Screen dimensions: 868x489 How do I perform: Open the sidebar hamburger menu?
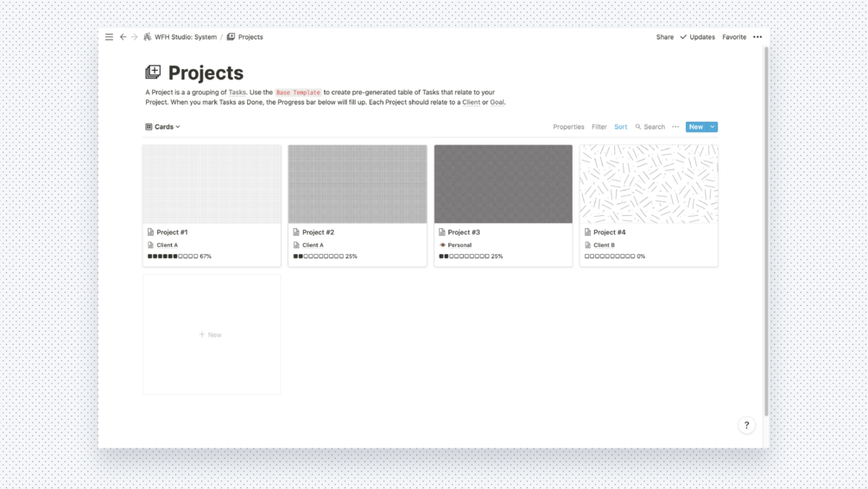[x=109, y=37]
